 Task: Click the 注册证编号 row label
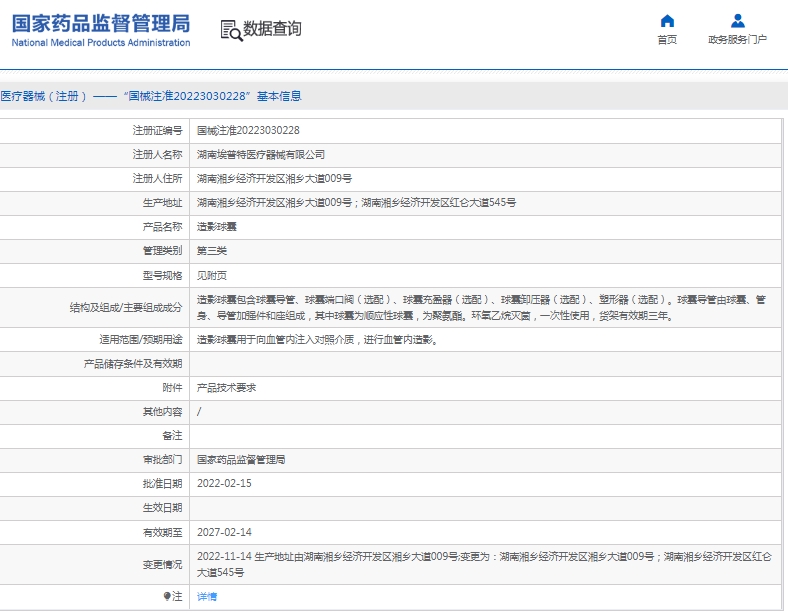157,131
